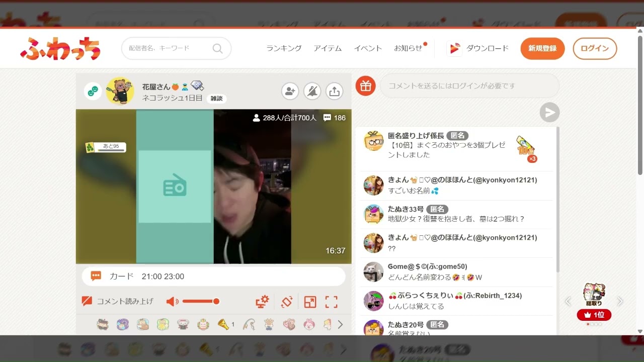This screenshot has width=644, height=362.
Task: Open stream quality settings monitor-gear icon
Action: 262,302
